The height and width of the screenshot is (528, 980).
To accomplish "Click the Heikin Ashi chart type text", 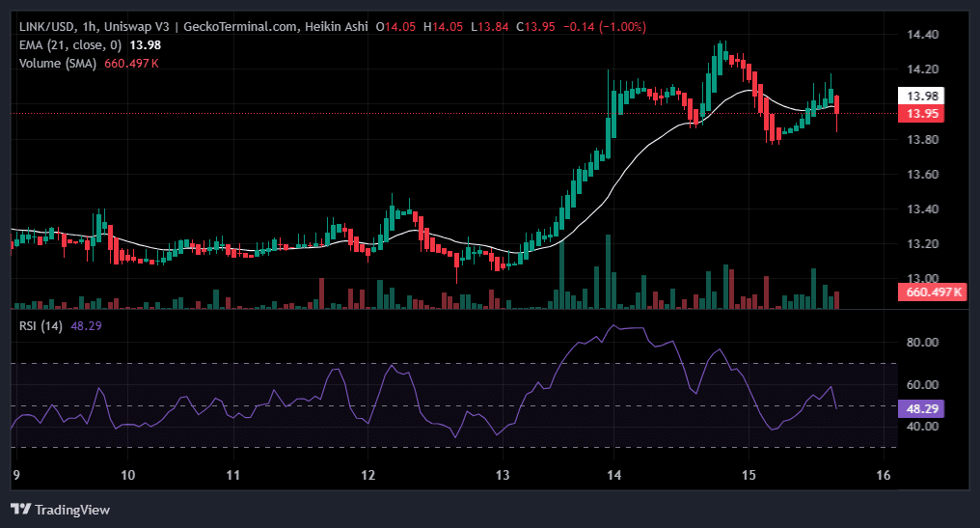I will [336, 27].
